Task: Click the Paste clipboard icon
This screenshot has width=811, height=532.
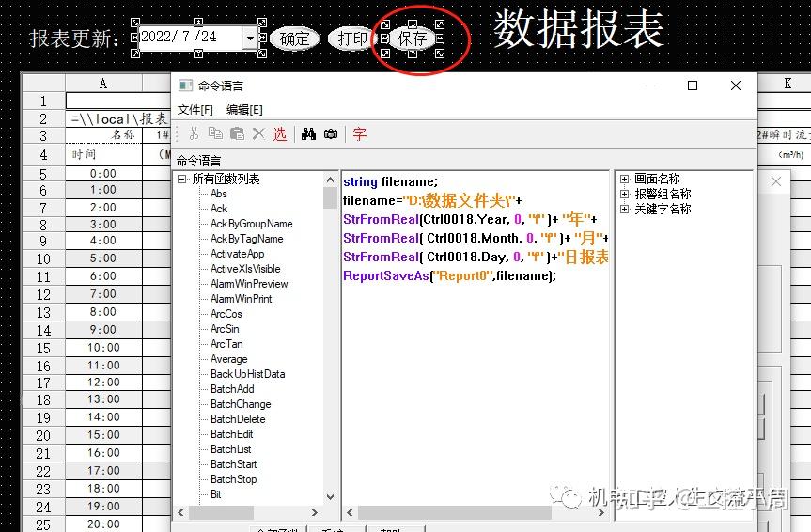Action: (237, 134)
